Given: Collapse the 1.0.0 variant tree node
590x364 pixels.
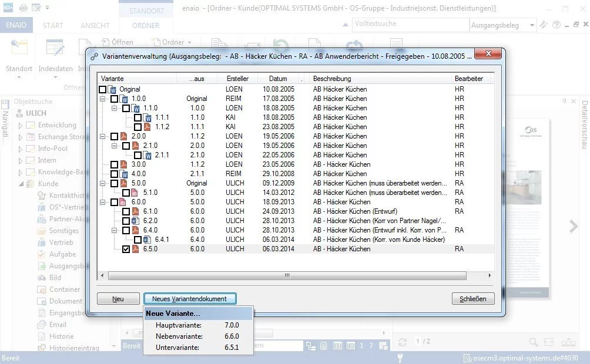Looking at the screenshot, I should point(102,99).
